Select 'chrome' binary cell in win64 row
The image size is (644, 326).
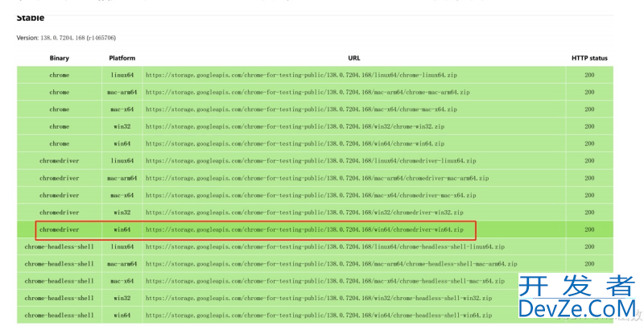[59, 144]
